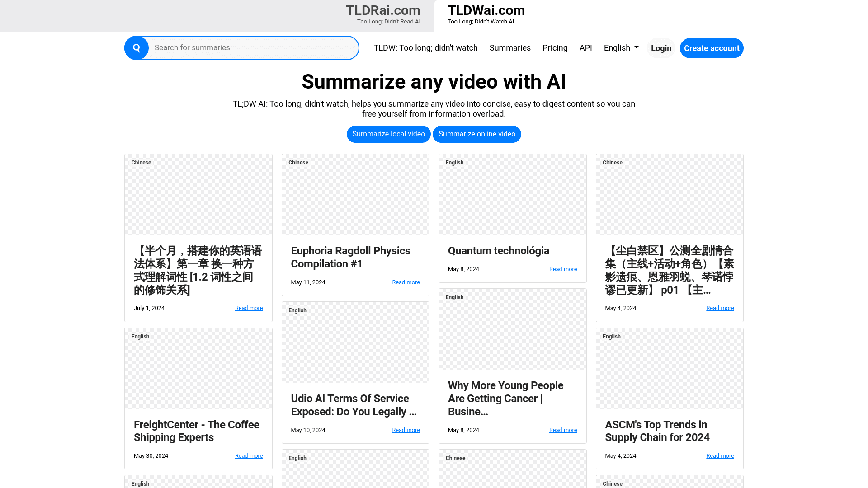Read more on Quantum technológia card

tap(563, 269)
